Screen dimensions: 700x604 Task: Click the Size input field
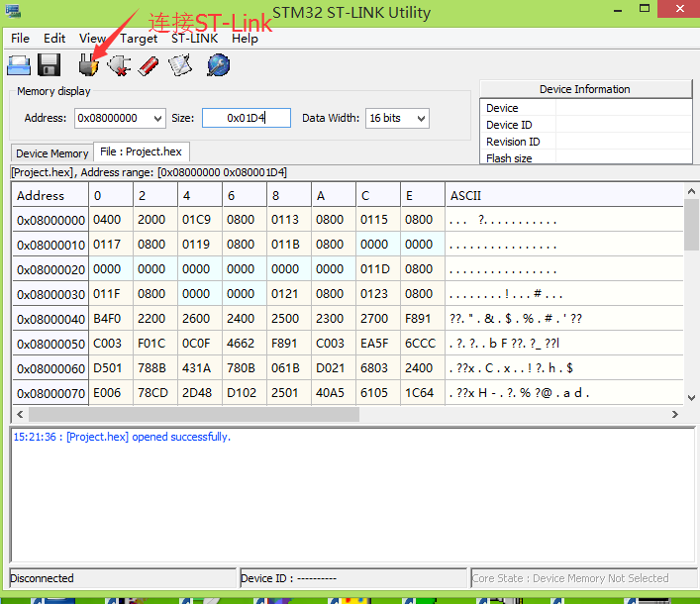247,118
